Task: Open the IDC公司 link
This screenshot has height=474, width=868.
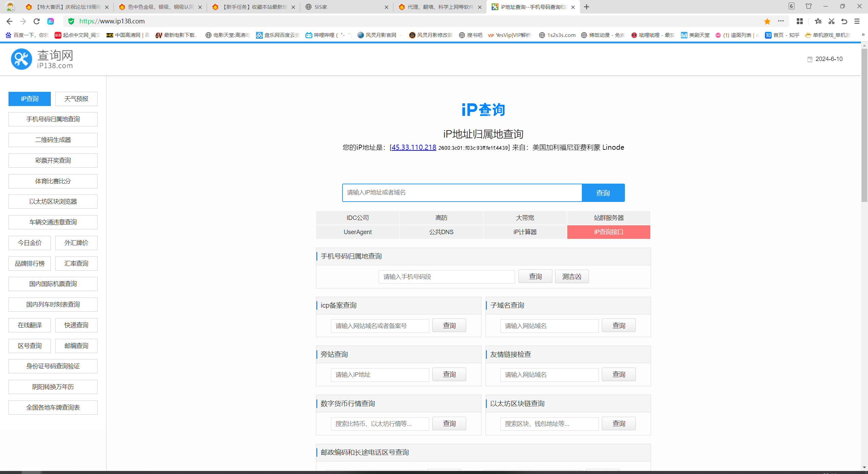Action: point(358,218)
